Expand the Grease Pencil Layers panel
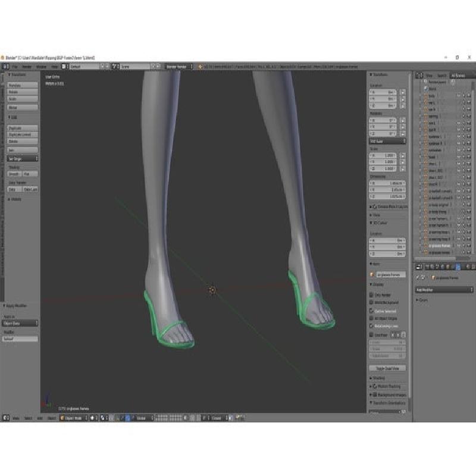Screen dimensions: 476x476 coord(389,206)
